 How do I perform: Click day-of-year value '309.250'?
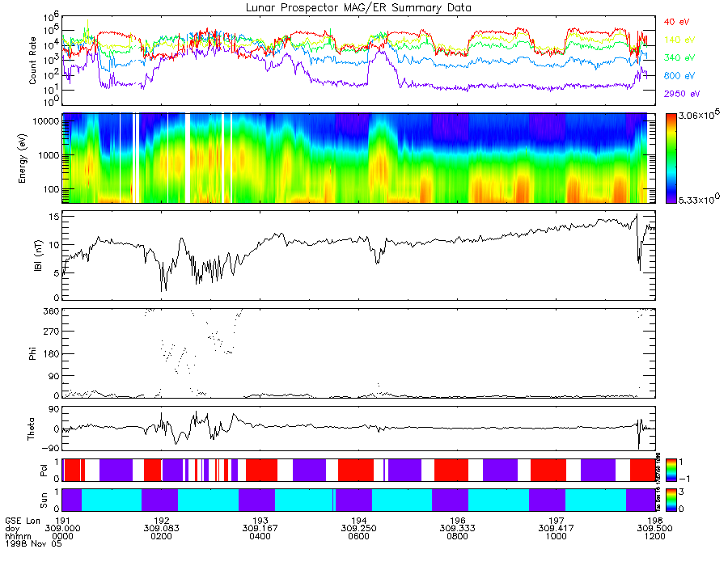(x=359, y=529)
